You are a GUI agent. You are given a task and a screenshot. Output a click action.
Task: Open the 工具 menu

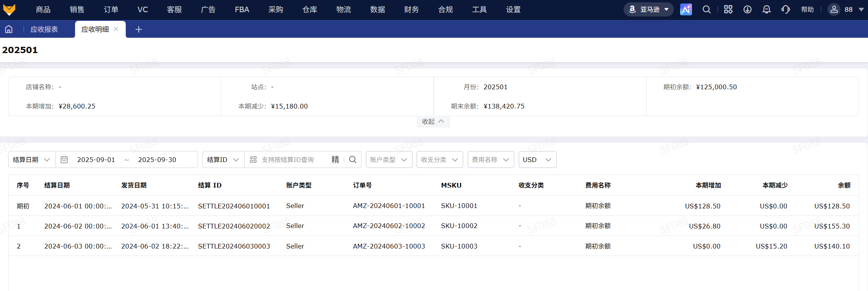coord(479,9)
